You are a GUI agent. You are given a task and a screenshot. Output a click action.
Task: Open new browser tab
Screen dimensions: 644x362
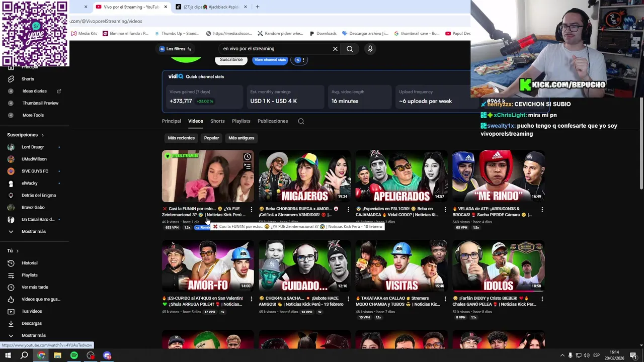tap(258, 7)
